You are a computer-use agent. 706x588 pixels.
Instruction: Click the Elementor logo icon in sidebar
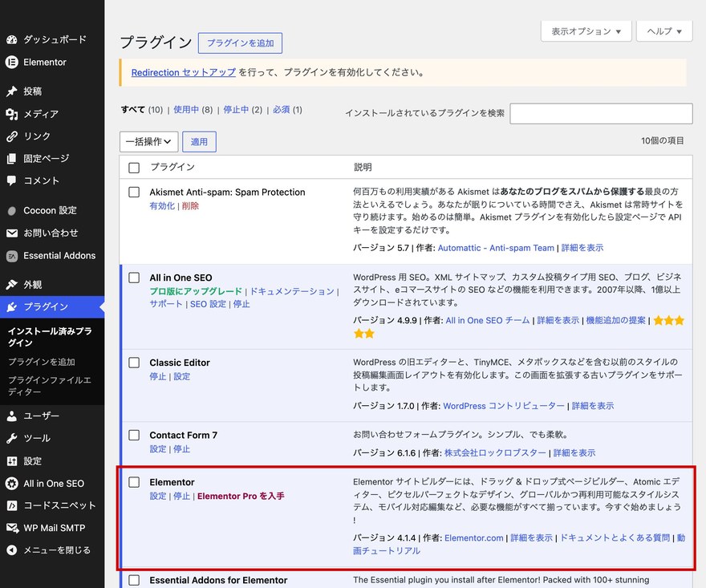pyautogui.click(x=12, y=62)
